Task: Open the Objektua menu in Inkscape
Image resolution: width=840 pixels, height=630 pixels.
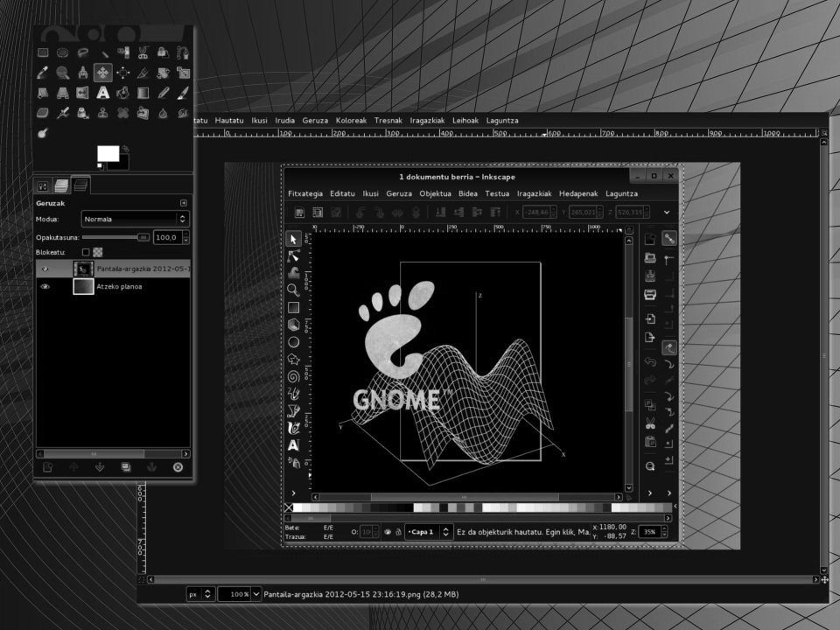Action: 435,193
